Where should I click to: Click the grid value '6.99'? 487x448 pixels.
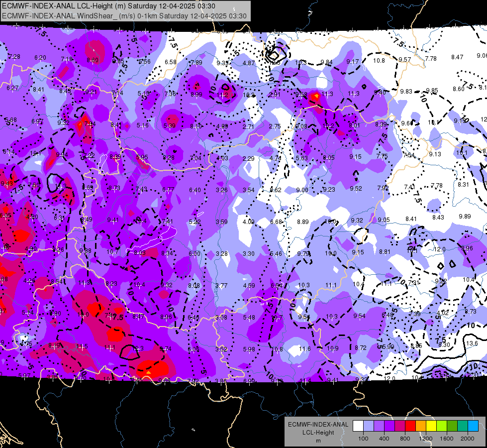click(249, 381)
